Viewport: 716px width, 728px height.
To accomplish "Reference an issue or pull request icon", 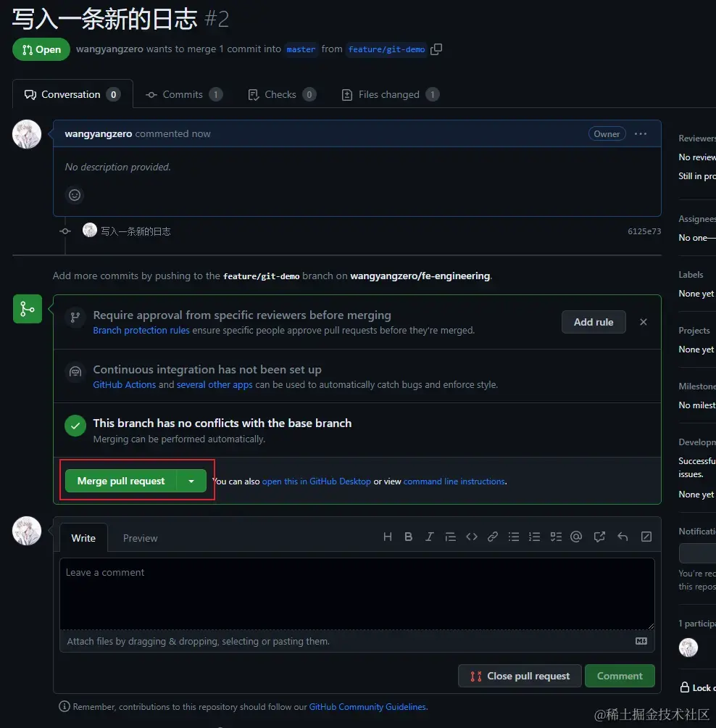I will 599,537.
